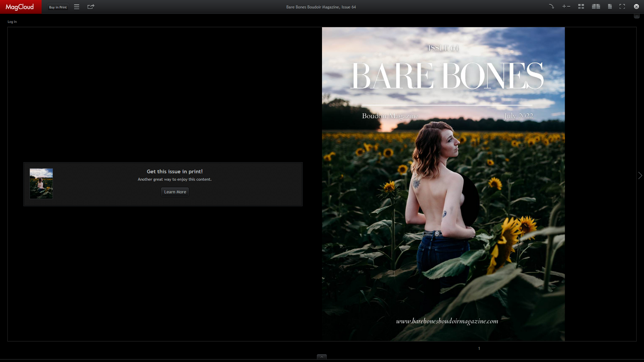644x362 pixels.
Task: Click the Log In link
Action: (x=12, y=21)
